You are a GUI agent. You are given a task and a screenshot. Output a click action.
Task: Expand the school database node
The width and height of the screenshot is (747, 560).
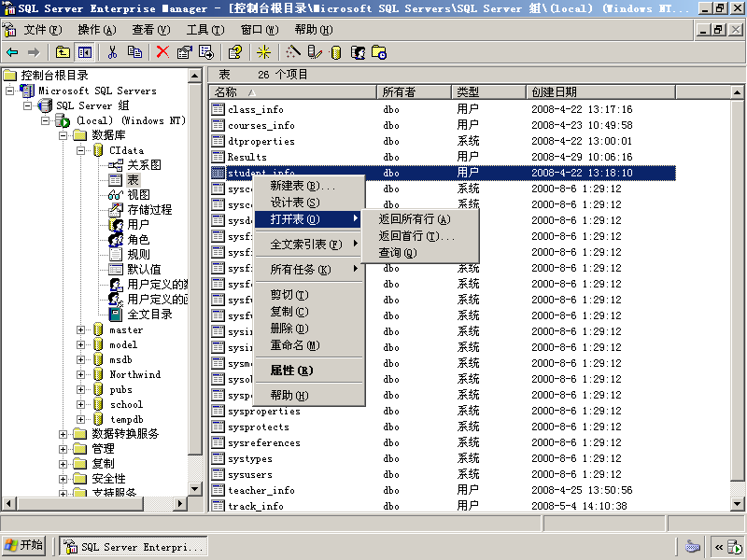(x=81, y=404)
